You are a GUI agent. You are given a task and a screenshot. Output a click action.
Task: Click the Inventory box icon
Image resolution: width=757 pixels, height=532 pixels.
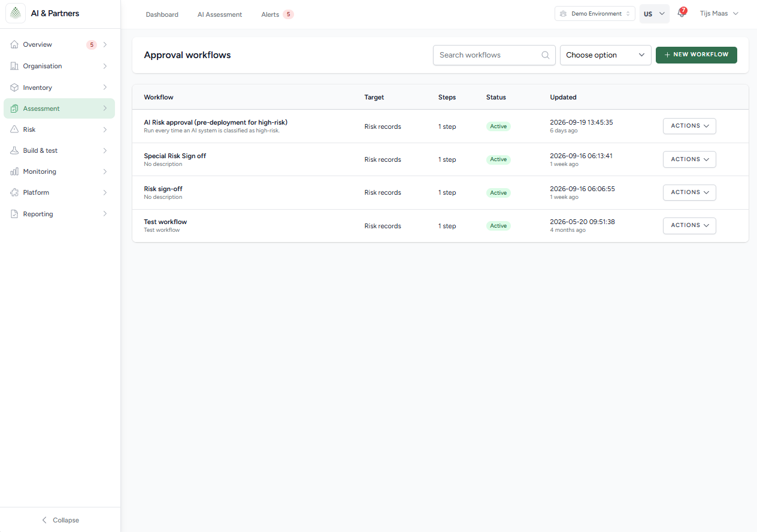coord(14,87)
